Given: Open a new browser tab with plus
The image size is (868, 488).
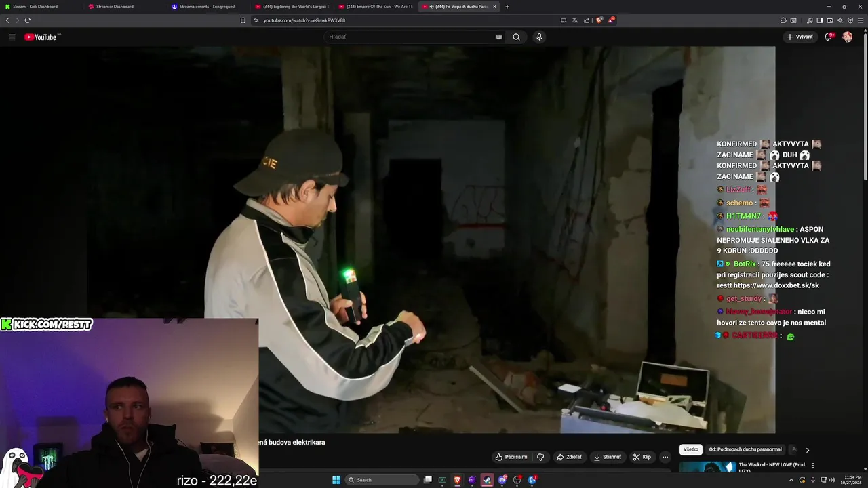Looking at the screenshot, I should click(507, 7).
